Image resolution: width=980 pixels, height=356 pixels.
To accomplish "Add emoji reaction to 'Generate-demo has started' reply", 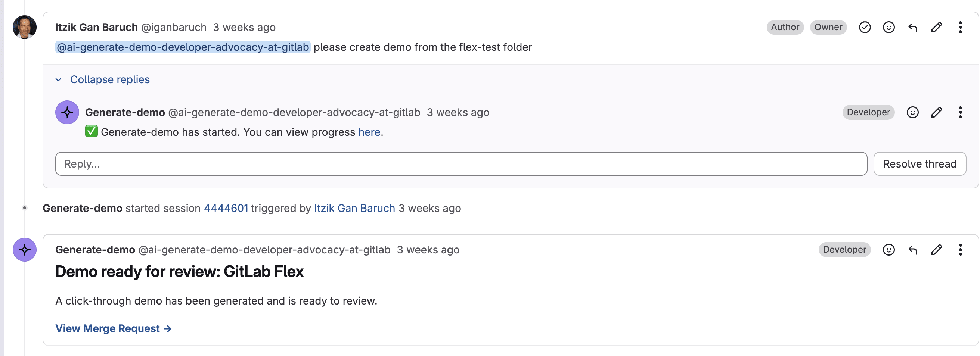I will pos(913,112).
